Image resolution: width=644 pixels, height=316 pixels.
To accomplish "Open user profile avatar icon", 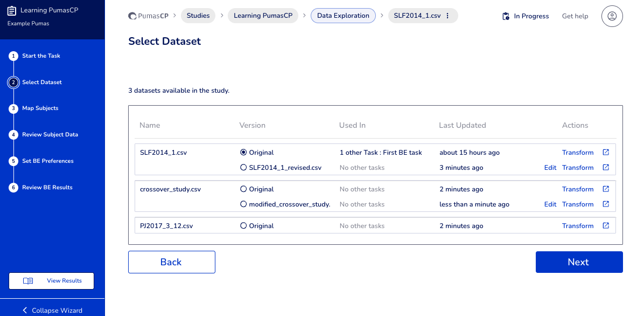I will 612,16.
